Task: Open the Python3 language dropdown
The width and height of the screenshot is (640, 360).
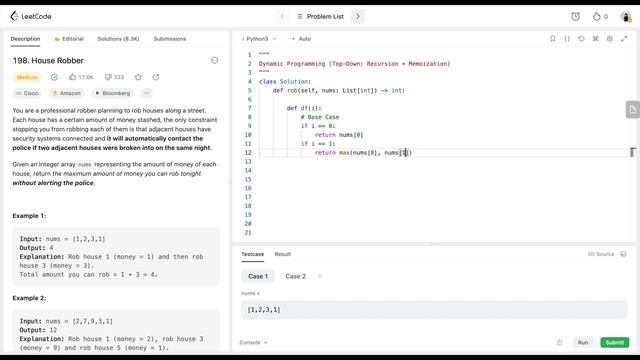Action: click(260, 39)
